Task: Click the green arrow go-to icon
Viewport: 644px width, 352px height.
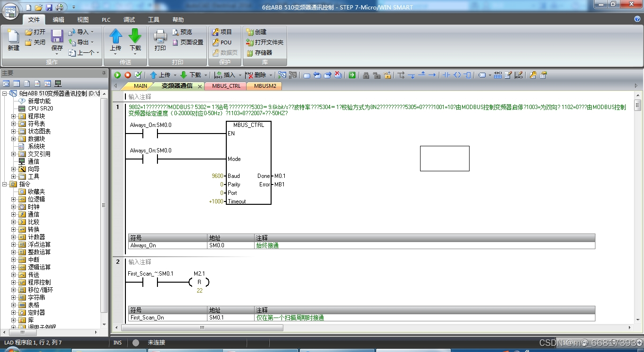Action: pyautogui.click(x=352, y=75)
